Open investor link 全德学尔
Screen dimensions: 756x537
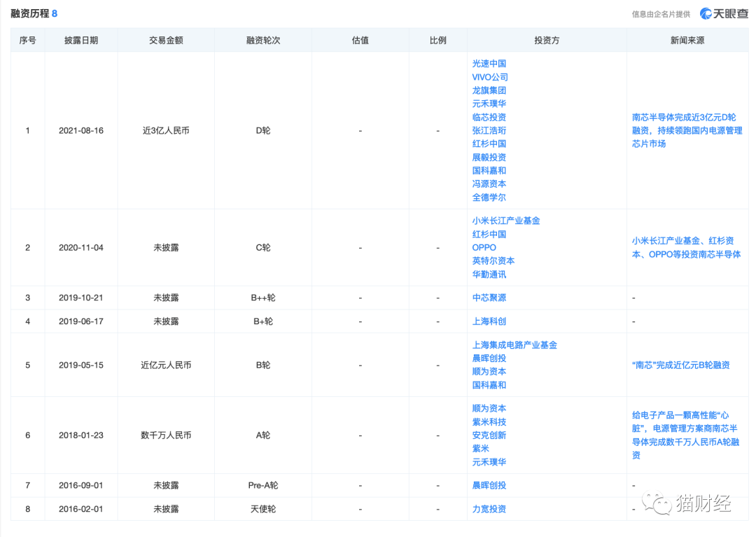click(489, 197)
